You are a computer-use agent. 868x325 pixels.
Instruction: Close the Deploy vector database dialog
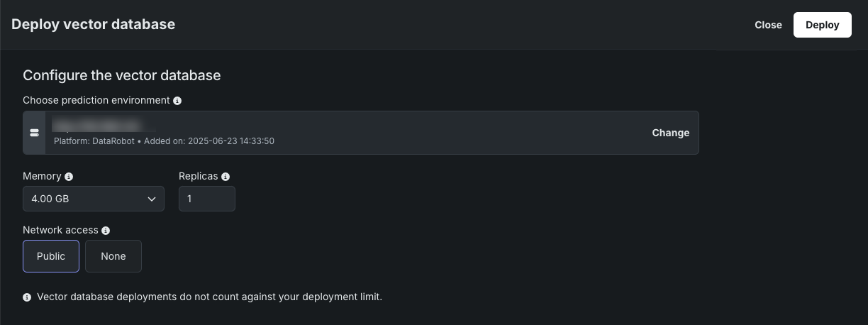pyautogui.click(x=768, y=25)
